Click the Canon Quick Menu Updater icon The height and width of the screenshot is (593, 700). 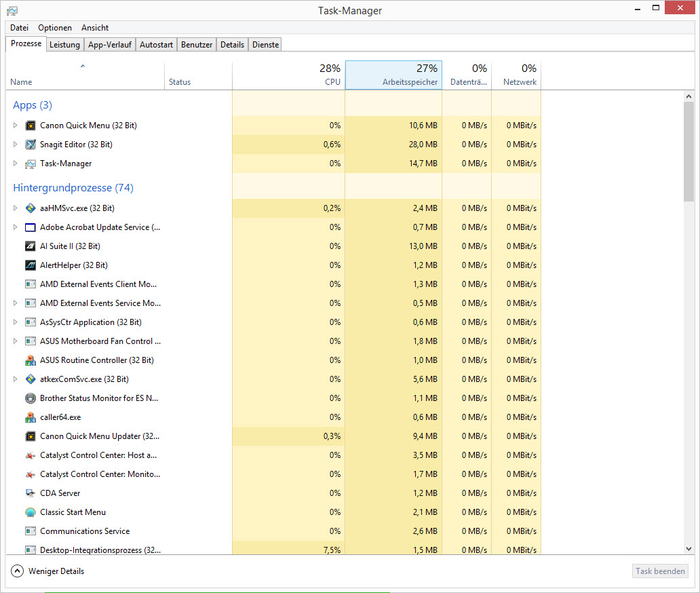tap(31, 436)
